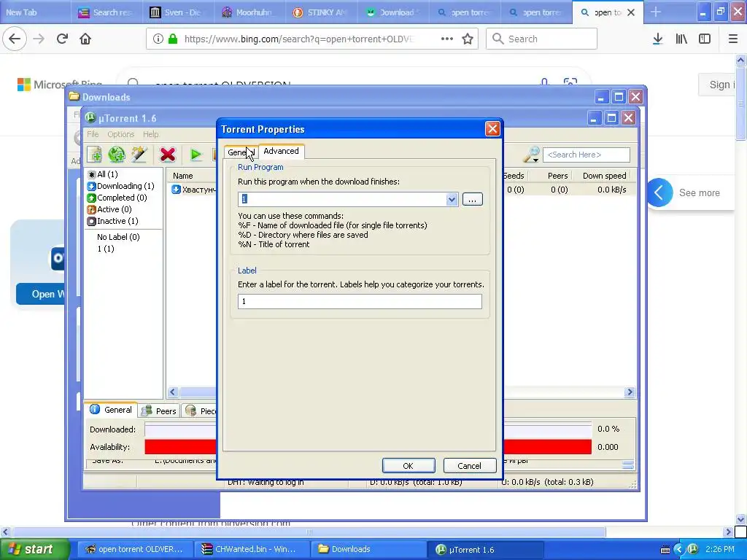The width and height of the screenshot is (747, 560).
Task: Open the Help menu in µTorrent
Action: coord(150,134)
